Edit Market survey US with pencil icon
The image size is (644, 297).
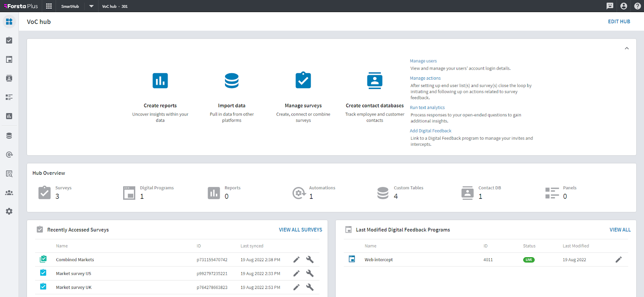(x=296, y=273)
